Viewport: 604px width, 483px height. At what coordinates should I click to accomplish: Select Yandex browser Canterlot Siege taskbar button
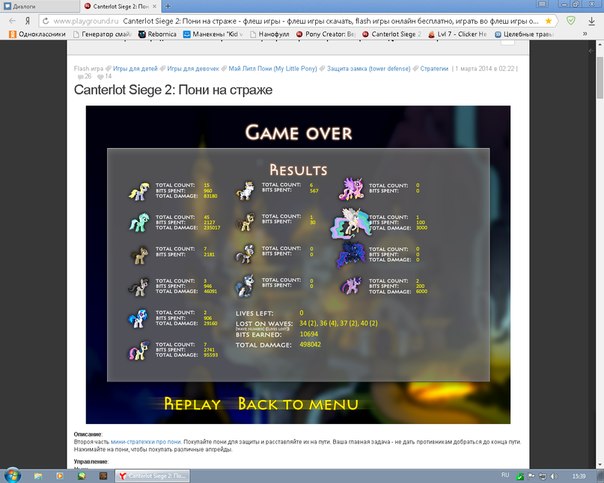point(153,476)
